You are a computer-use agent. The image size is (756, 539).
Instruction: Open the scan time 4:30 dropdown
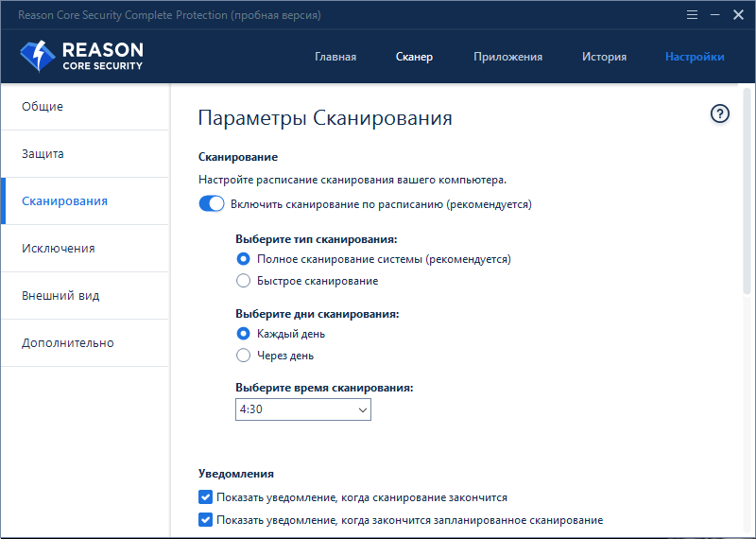click(x=303, y=409)
